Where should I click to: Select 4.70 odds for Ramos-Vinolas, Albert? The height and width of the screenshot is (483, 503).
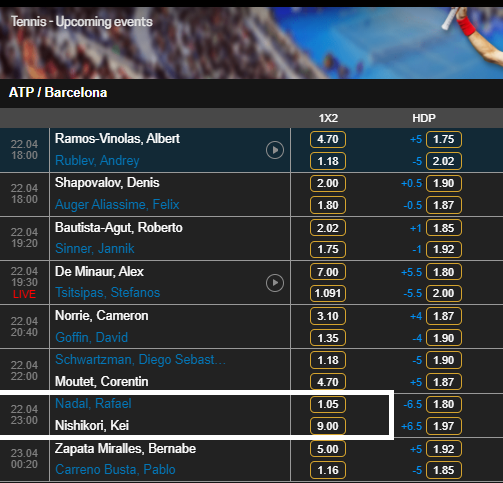point(328,139)
